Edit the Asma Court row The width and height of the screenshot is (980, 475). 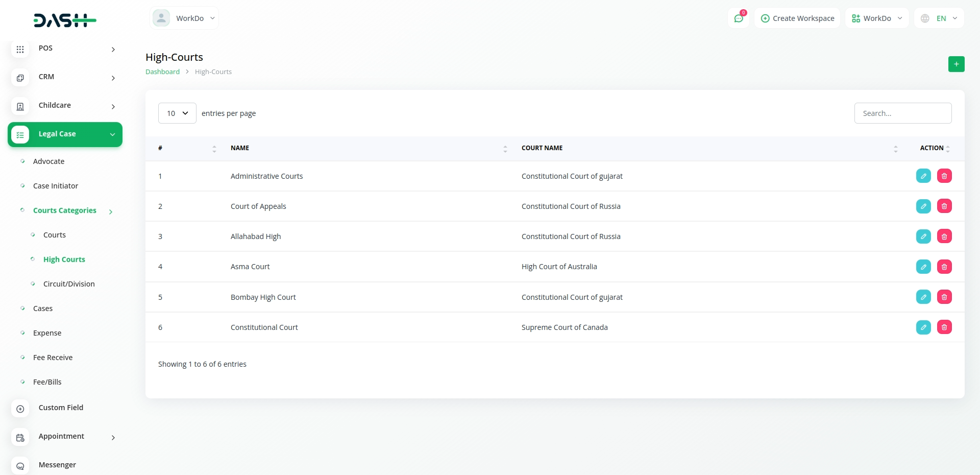tap(923, 267)
